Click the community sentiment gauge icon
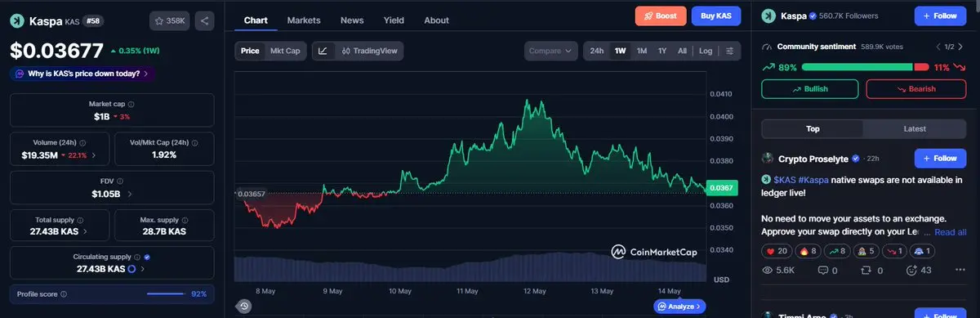Image resolution: width=980 pixels, height=318 pixels. point(768,47)
